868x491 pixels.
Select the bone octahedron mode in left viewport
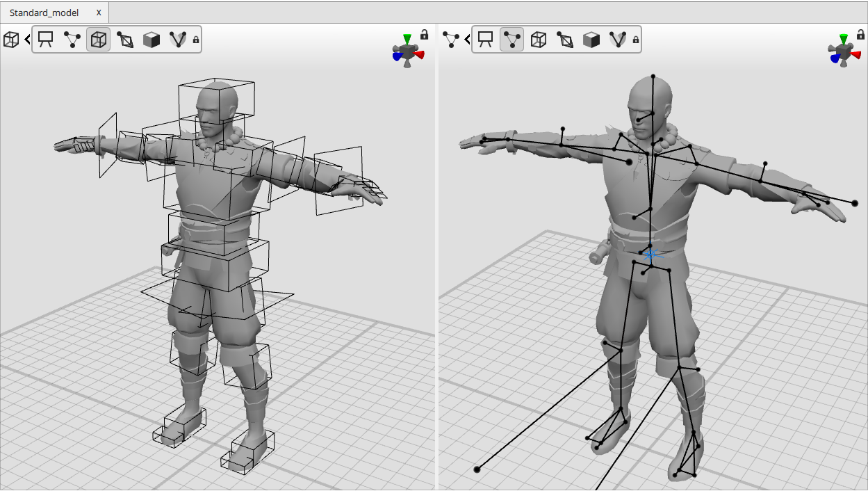125,40
